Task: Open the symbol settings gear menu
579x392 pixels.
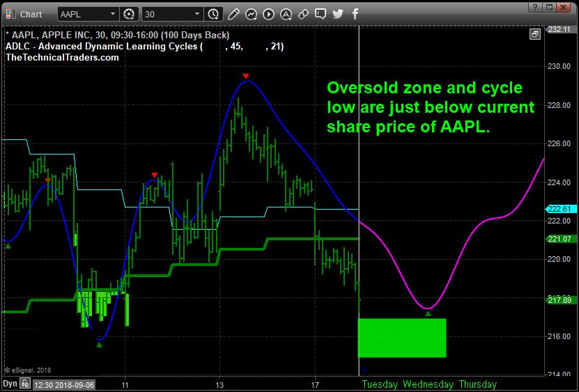Action: tap(128, 15)
